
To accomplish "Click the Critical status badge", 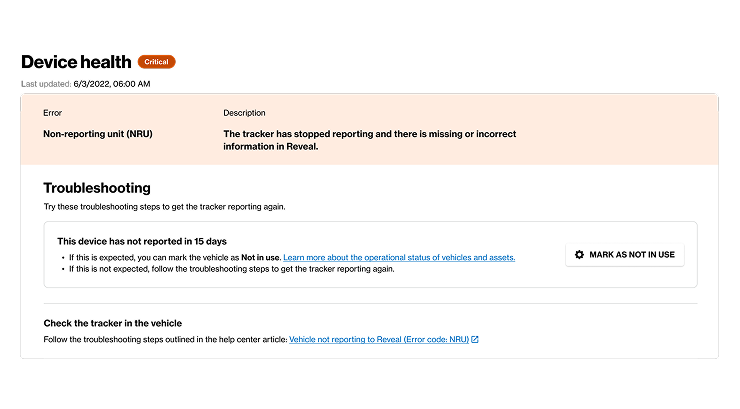I will pos(156,62).
